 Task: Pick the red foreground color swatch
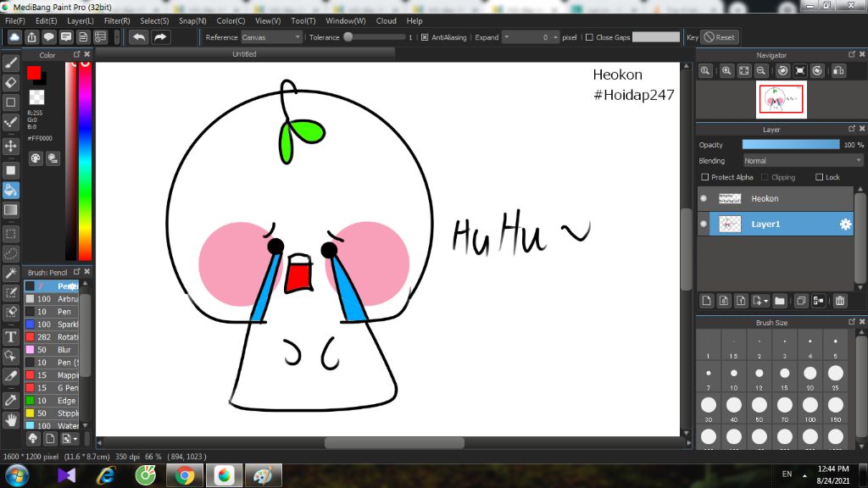coord(34,73)
